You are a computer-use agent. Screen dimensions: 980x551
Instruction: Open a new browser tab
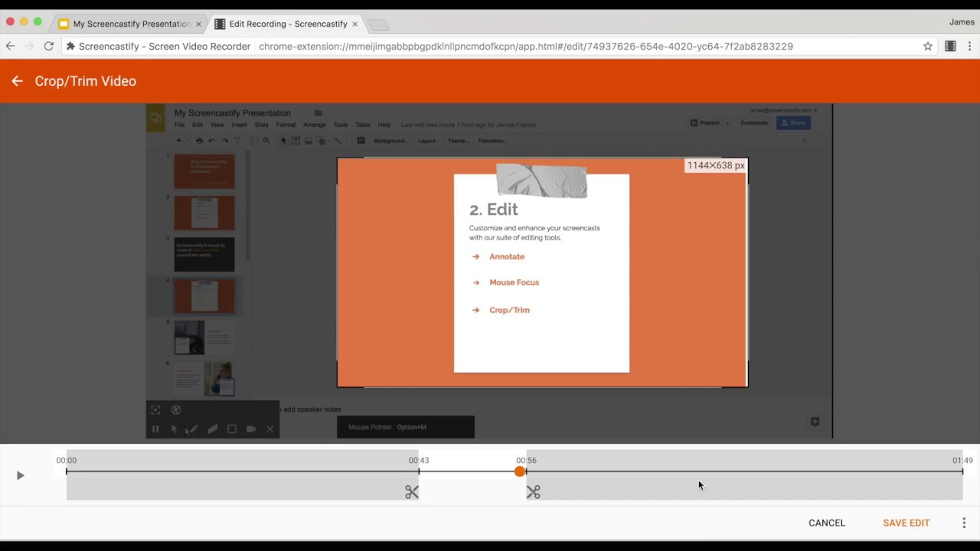378,24
